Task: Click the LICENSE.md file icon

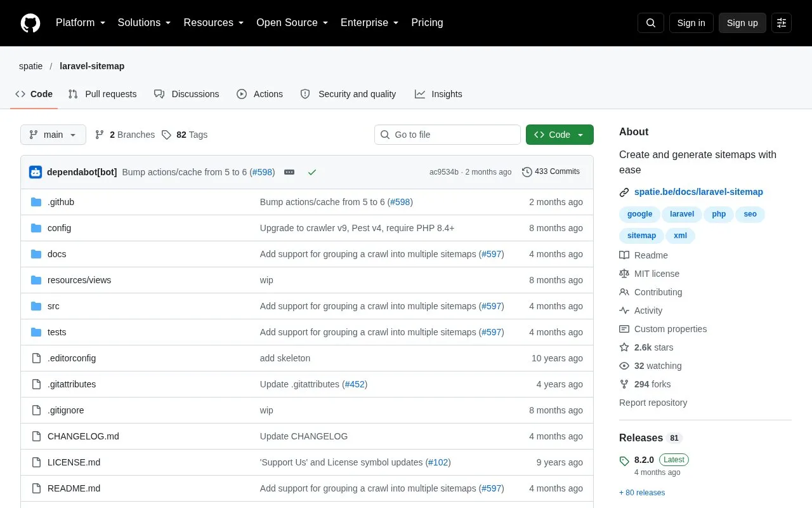Action: point(36,462)
